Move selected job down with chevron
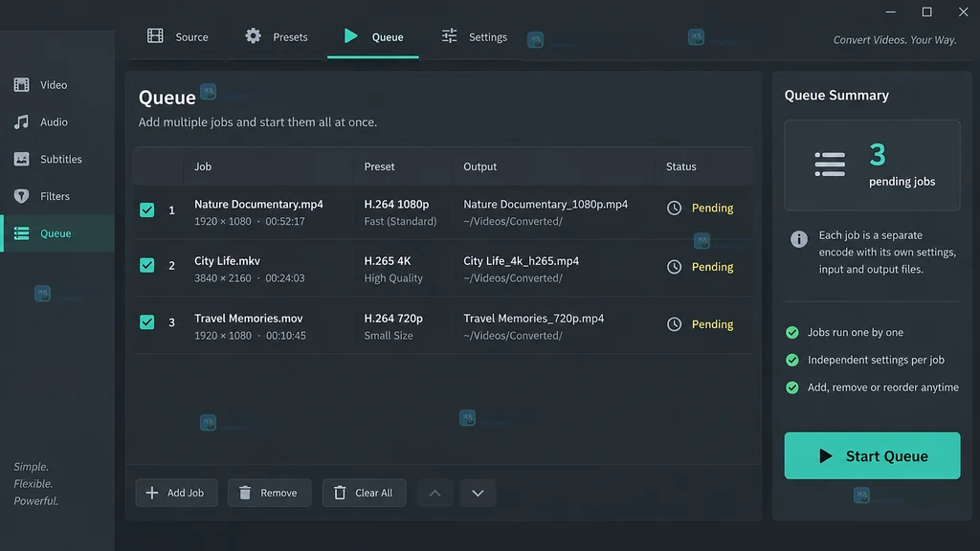This screenshot has height=551, width=980. (478, 493)
